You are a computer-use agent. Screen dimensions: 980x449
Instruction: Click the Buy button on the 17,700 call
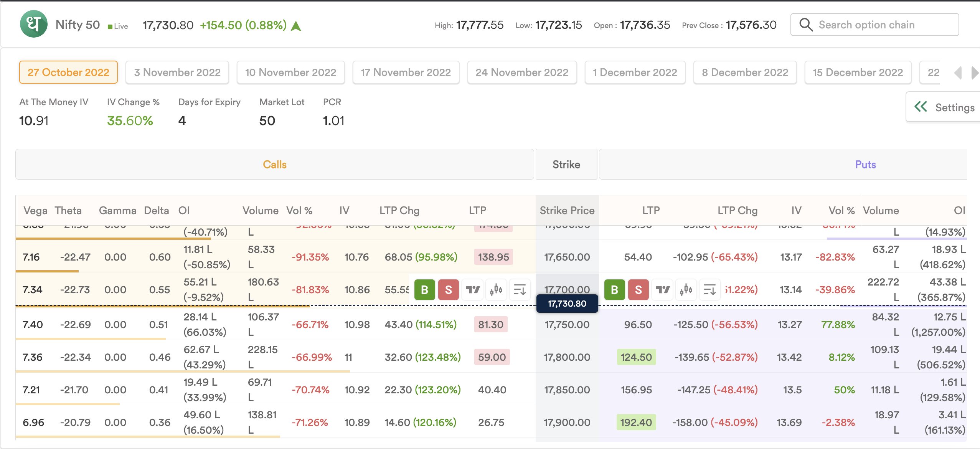click(x=424, y=290)
